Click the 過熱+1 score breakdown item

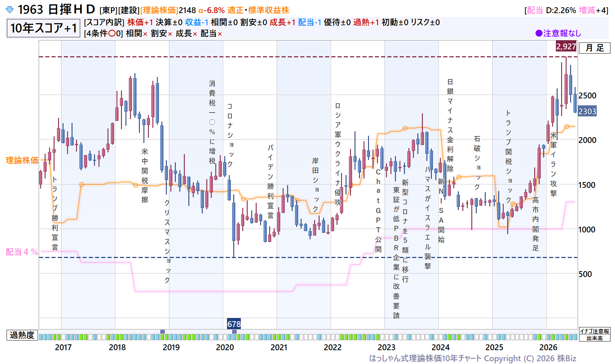(x=366, y=22)
